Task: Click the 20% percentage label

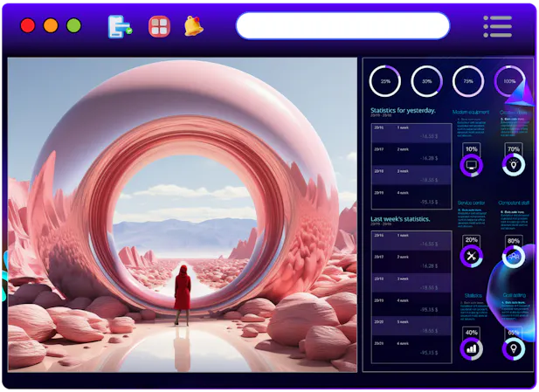Action: [x=471, y=240]
